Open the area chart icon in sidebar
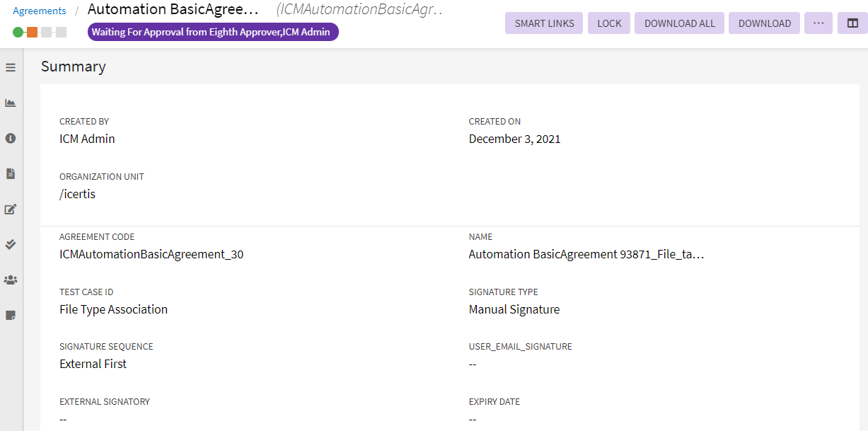 click(11, 103)
